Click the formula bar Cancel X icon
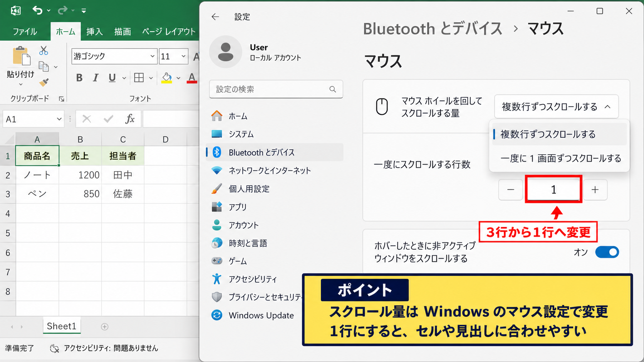644x362 pixels. point(87,119)
